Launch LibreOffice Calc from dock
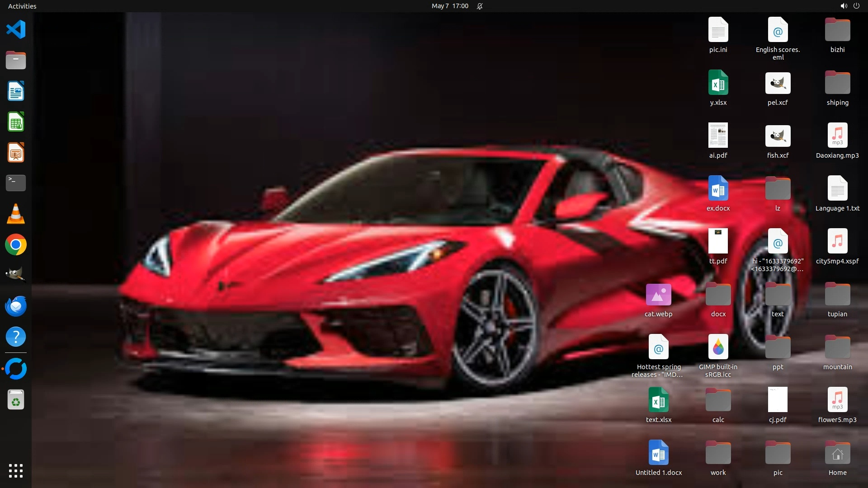The width and height of the screenshot is (868, 488). (16, 122)
